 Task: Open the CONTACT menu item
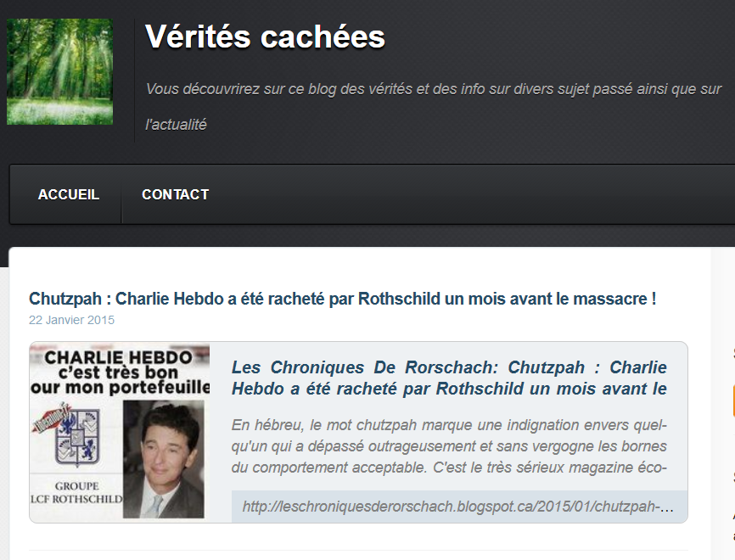click(x=176, y=194)
